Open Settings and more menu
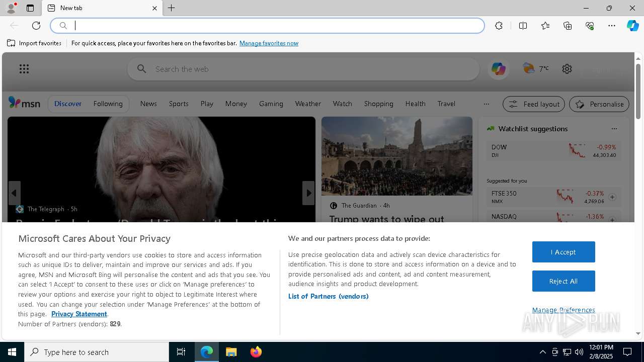The image size is (644, 362). pyautogui.click(x=612, y=26)
